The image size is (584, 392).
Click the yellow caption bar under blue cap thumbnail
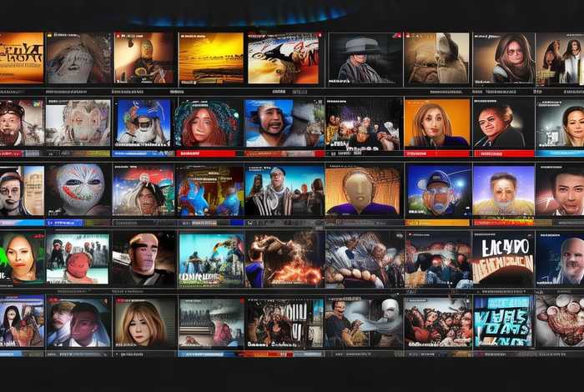click(436, 223)
